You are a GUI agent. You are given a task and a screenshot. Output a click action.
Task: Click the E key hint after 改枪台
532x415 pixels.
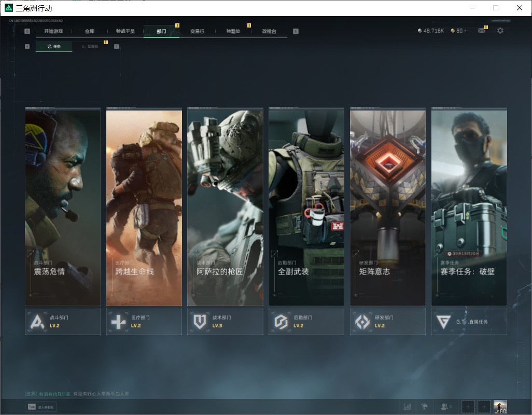(x=296, y=31)
